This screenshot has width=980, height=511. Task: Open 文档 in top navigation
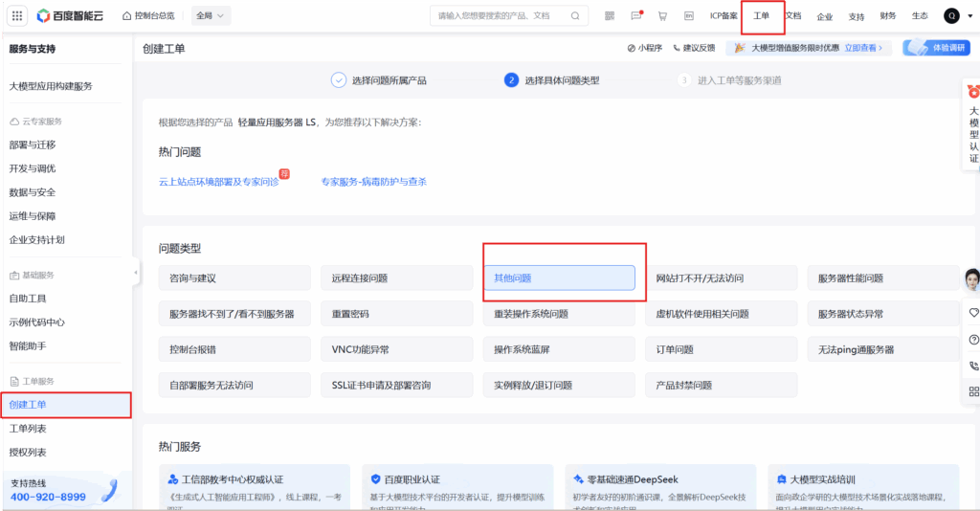793,16
